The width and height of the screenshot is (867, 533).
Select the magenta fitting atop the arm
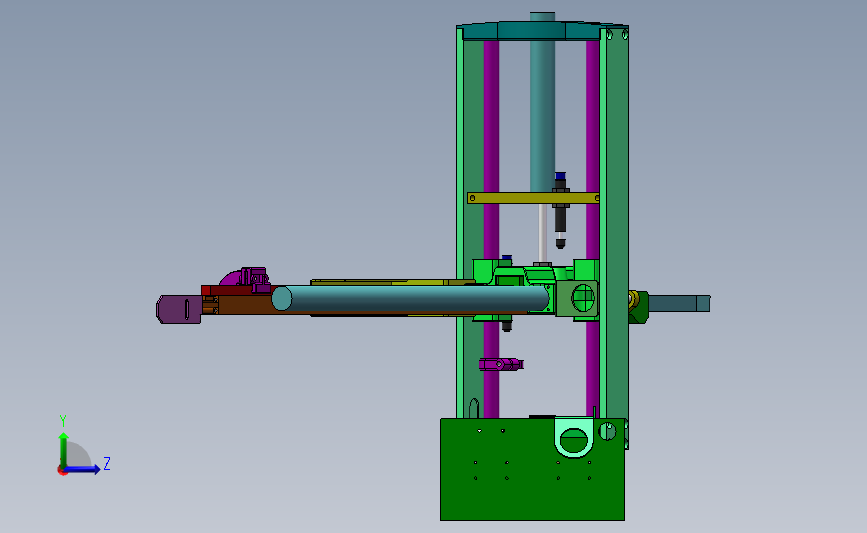pos(246,278)
